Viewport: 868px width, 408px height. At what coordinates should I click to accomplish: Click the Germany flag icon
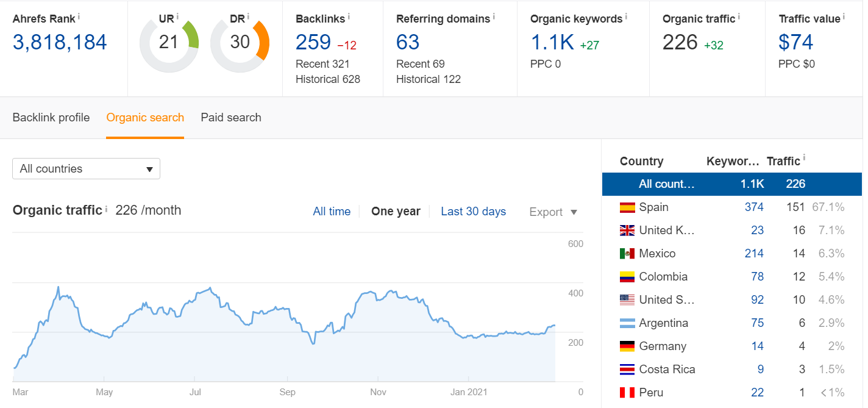pos(627,346)
